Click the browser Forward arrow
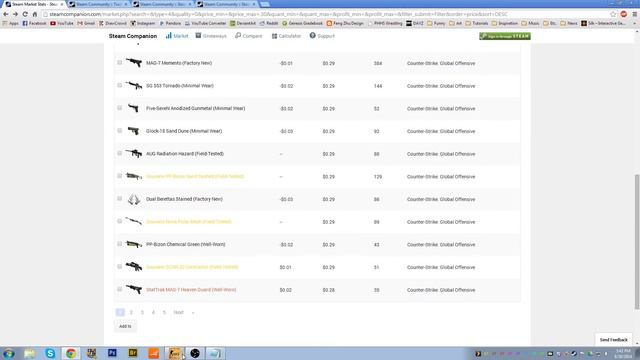Viewport: 640px width, 360px height. [x=16, y=14]
